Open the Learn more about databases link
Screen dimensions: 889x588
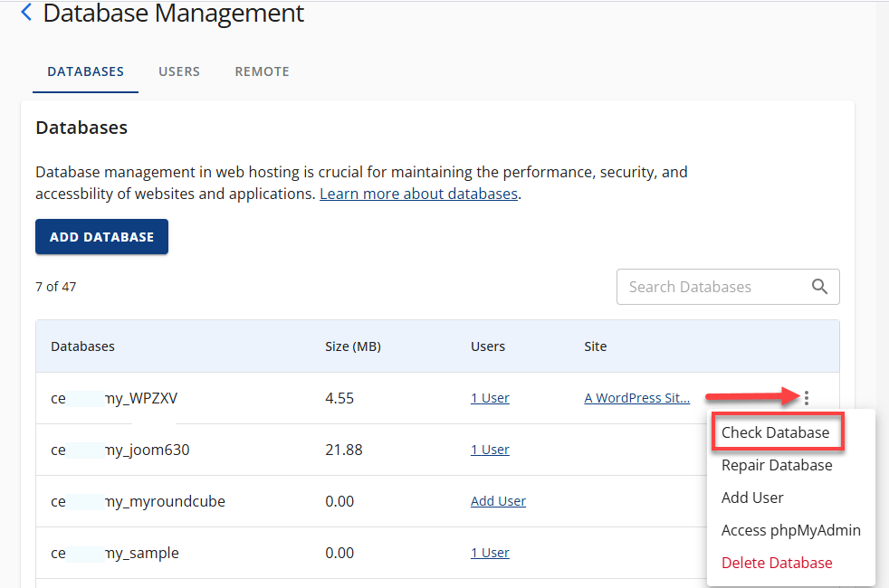tap(418, 193)
